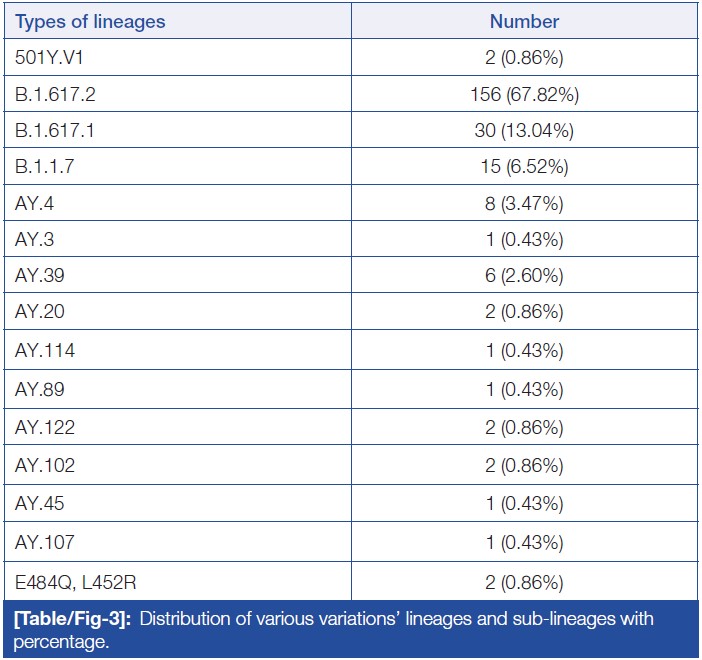Select the 501Y.V1 lineage cell
This screenshot has height=660, width=702.
click(x=47, y=59)
